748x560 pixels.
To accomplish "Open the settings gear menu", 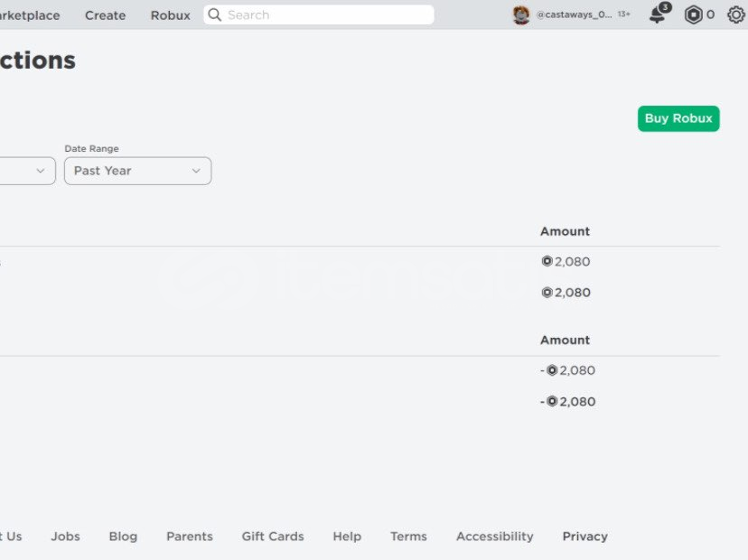I will click(736, 14).
